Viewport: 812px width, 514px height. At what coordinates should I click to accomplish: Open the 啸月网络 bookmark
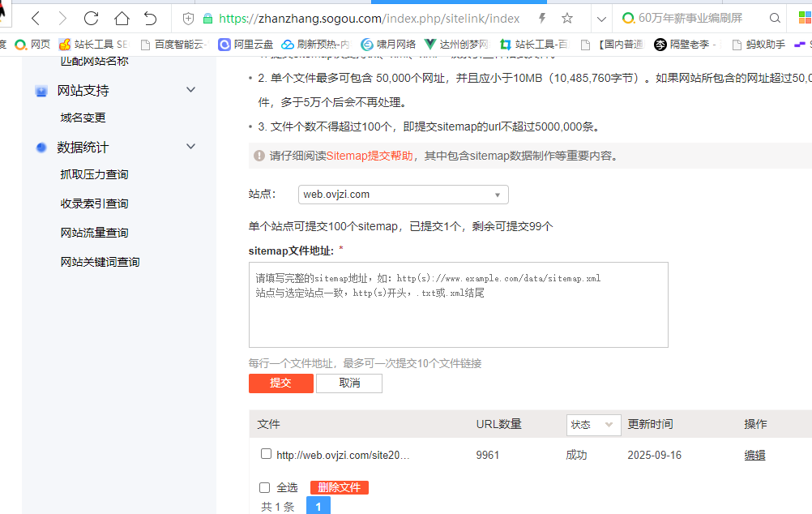pos(388,45)
